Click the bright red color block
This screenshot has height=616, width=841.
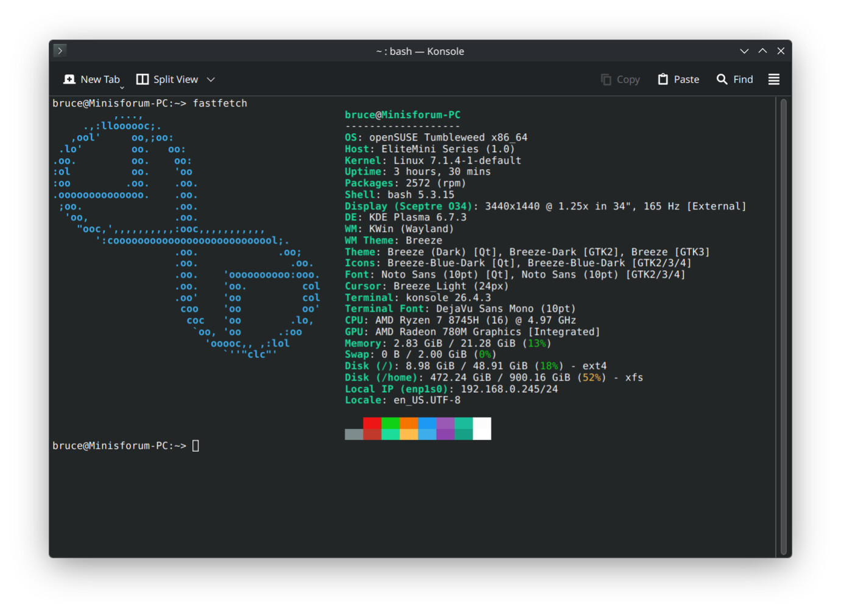tap(372, 423)
